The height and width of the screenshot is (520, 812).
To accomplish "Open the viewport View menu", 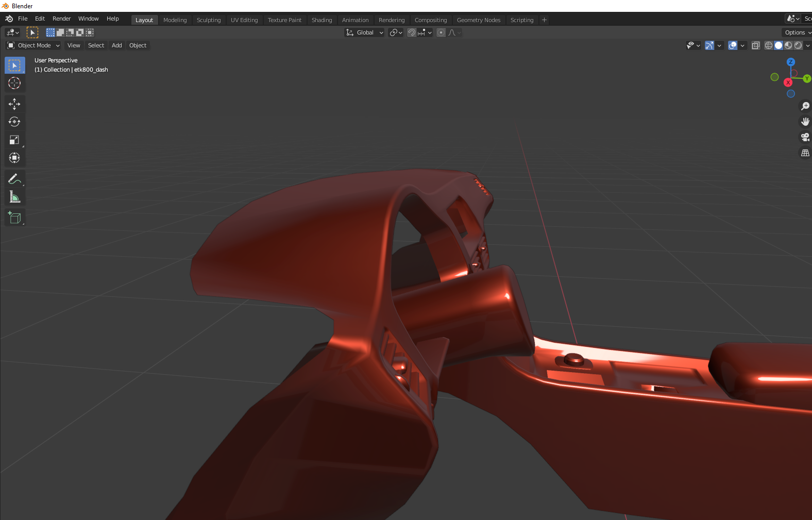I will point(74,45).
